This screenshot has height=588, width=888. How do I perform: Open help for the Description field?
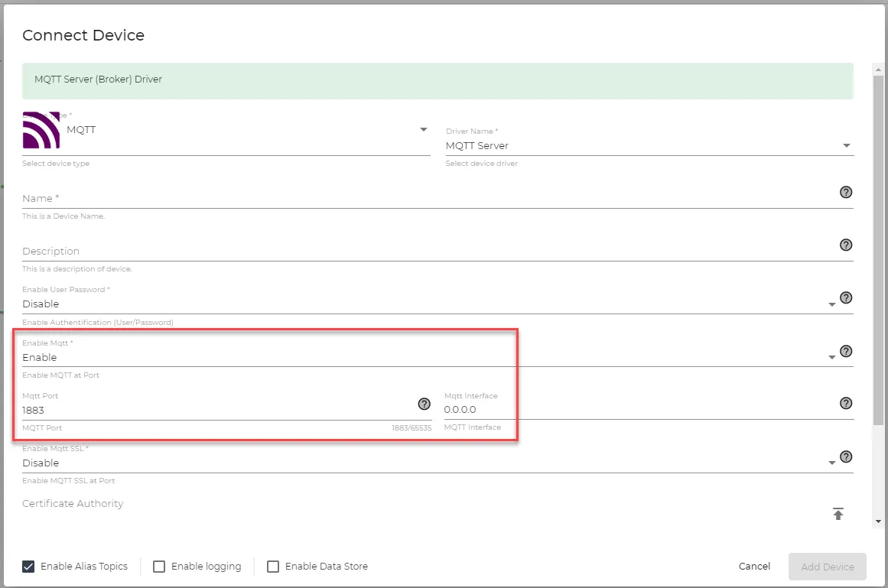[845, 245]
